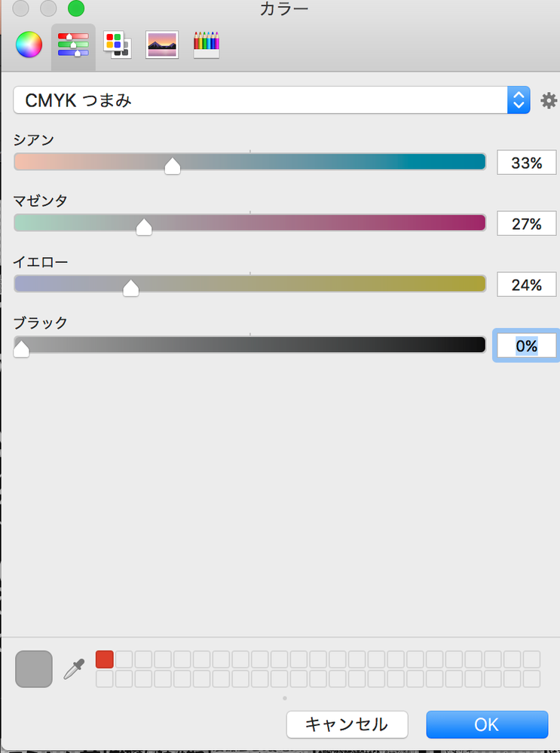
Task: Click the イエロー slider thumb
Action: point(130,288)
